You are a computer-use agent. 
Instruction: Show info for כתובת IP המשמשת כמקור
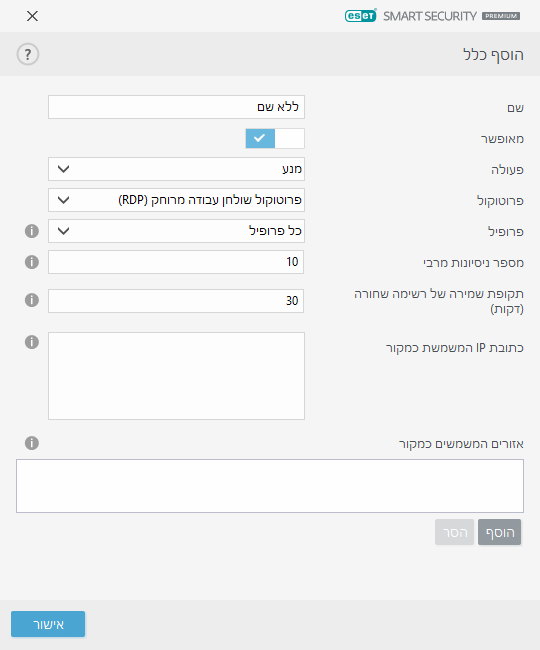(x=32, y=342)
